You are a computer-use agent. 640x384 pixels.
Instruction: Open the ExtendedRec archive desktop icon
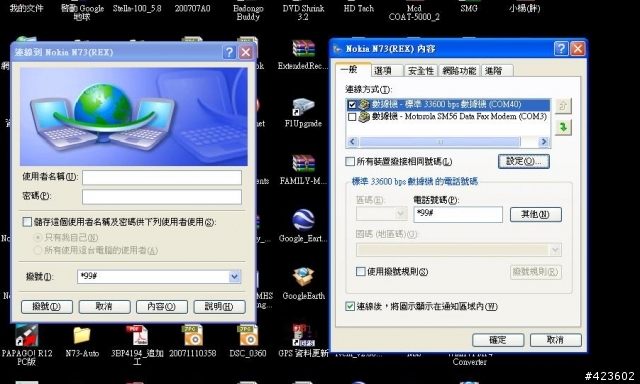tap(303, 49)
